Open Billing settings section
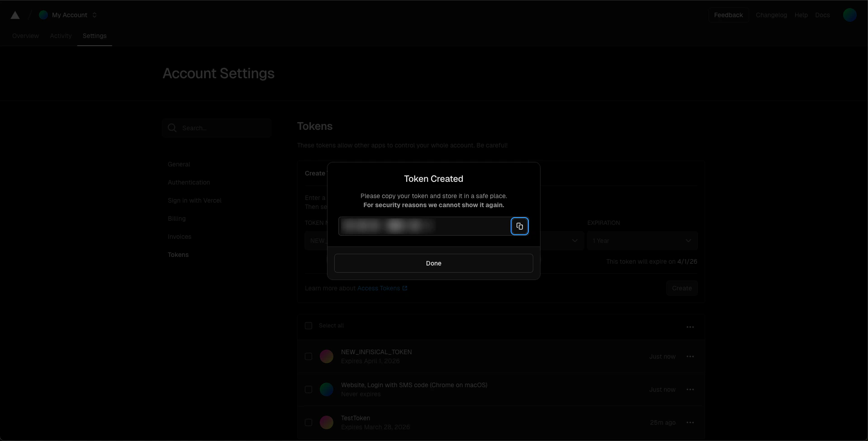 click(x=176, y=218)
